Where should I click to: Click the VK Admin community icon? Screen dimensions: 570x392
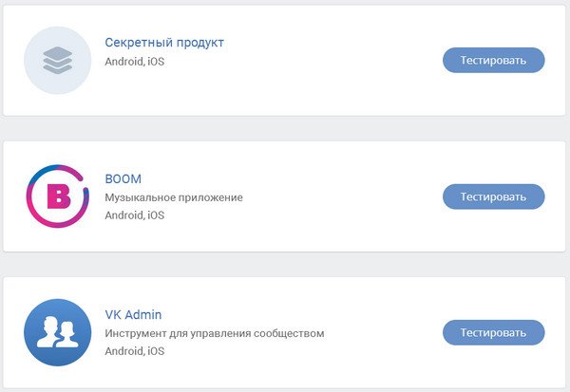coord(57,332)
